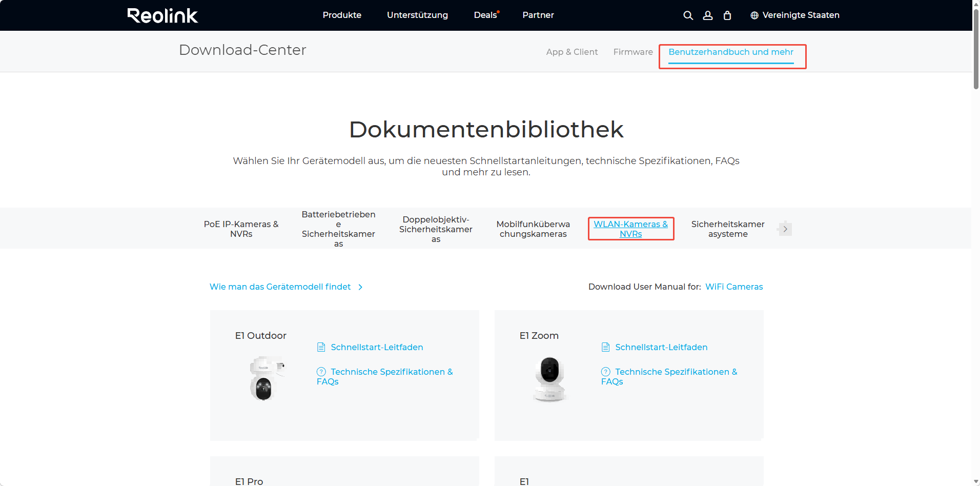The image size is (980, 486).
Task: Select Sicherheitskamerasysteme category
Action: tap(728, 229)
